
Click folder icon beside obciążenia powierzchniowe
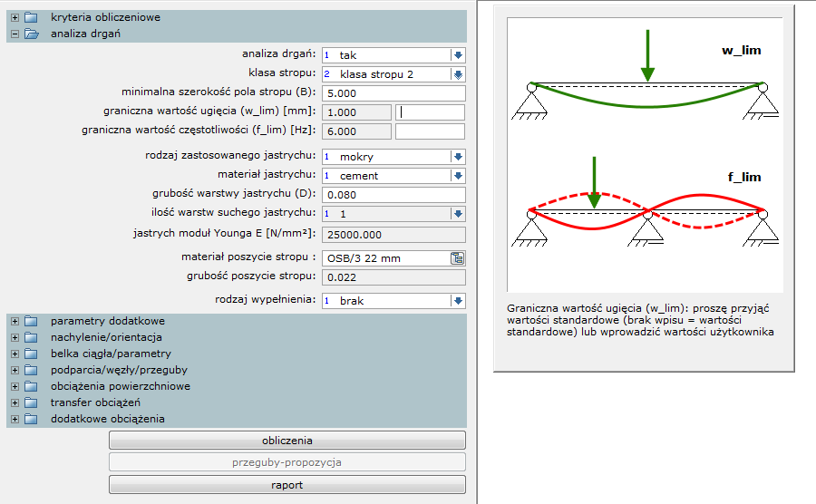[32, 386]
